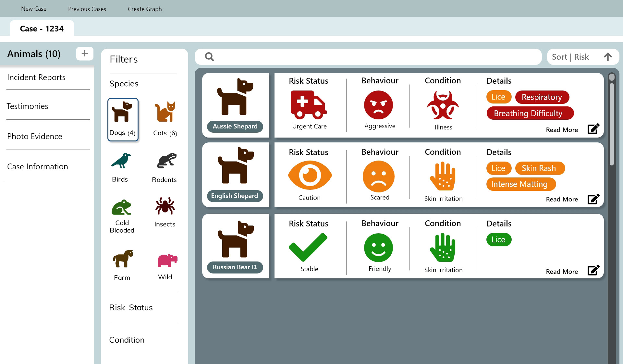Select the Animals (10) sidebar heading

pyautogui.click(x=34, y=54)
